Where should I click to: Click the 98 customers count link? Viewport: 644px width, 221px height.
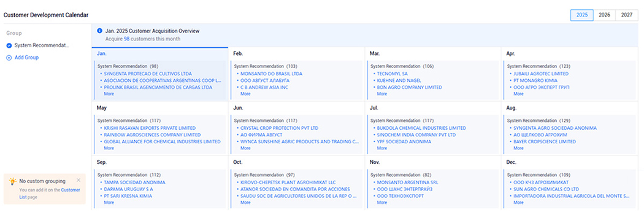coord(126,39)
